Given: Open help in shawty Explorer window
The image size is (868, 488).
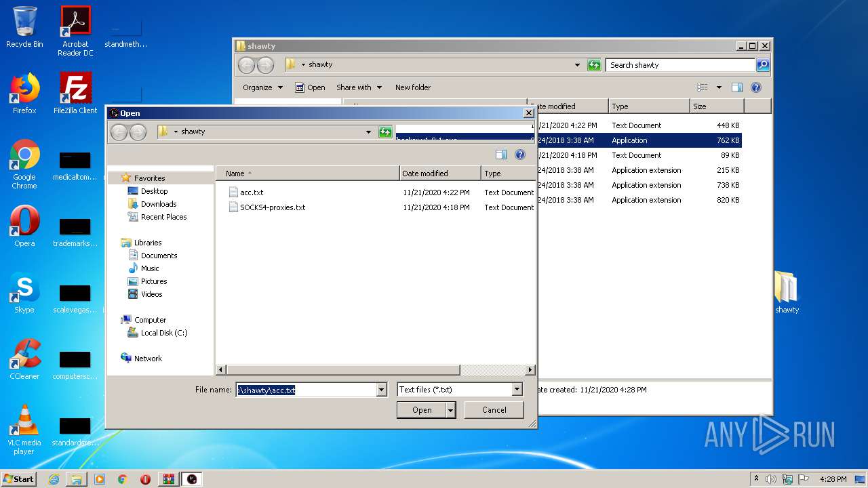Looking at the screenshot, I should pos(756,87).
